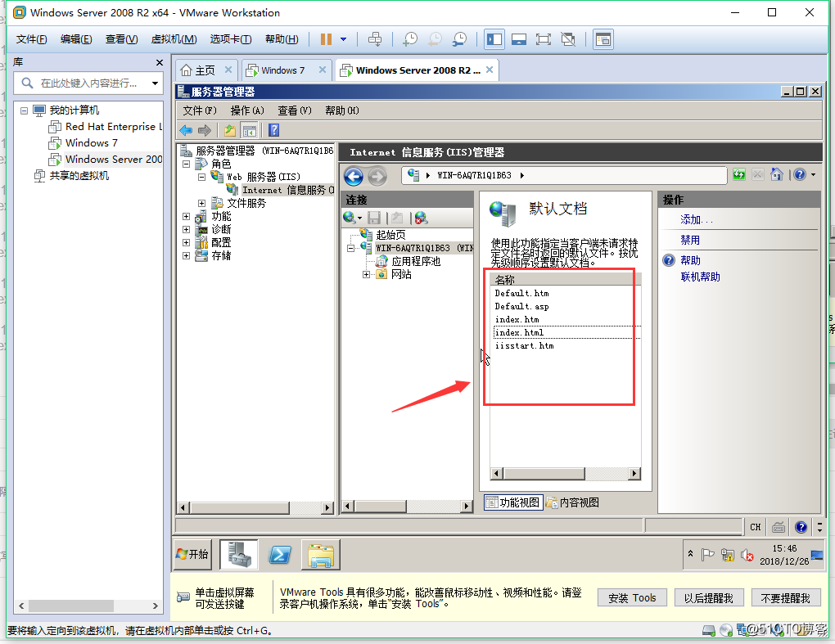Collapse the 角色 tree node
835x644 pixels.
187,164
